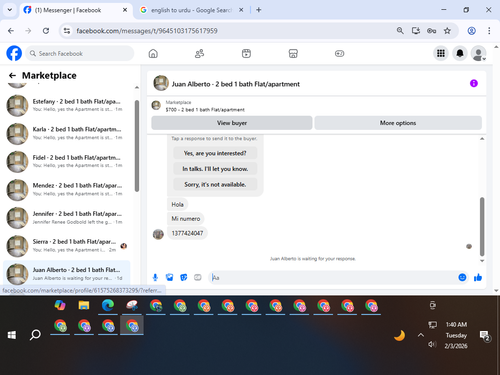Open the account avatar dropdown
500x375 pixels.
478,53
